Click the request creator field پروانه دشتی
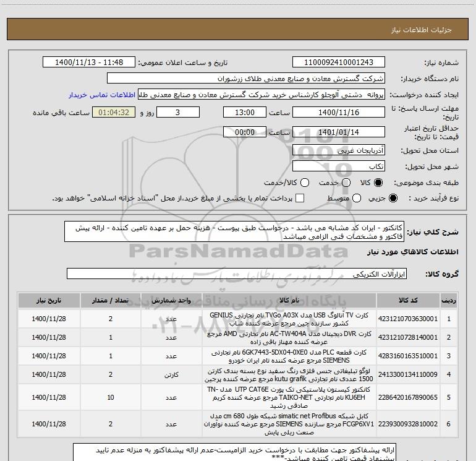This screenshot has height=461, width=476. pyautogui.click(x=261, y=95)
